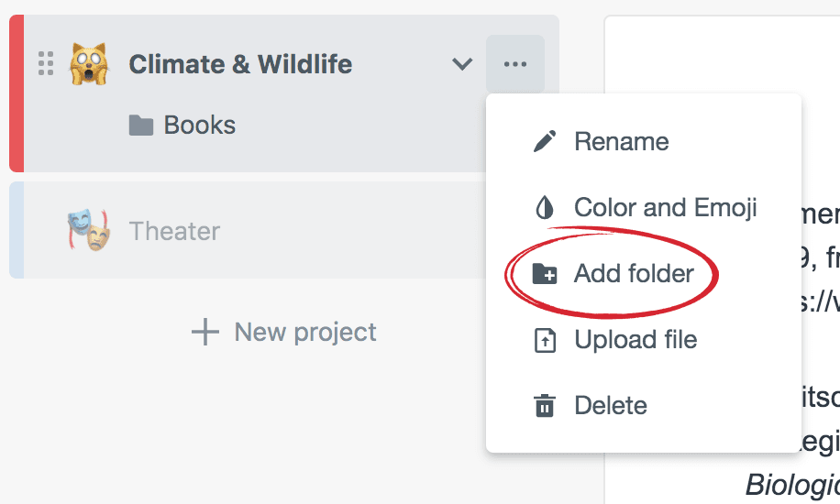
Task: Click the New project text button
Action: click(305, 332)
